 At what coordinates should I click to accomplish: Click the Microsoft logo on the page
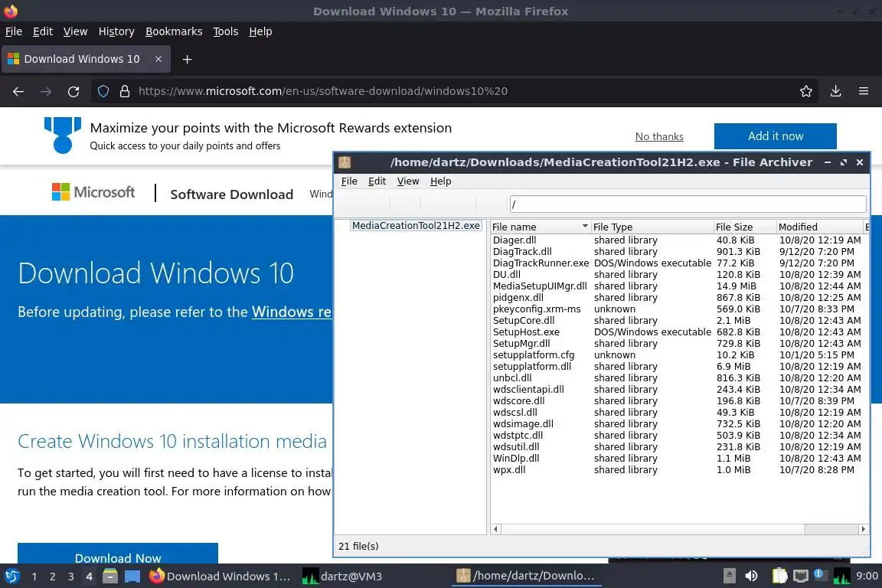[x=93, y=192]
